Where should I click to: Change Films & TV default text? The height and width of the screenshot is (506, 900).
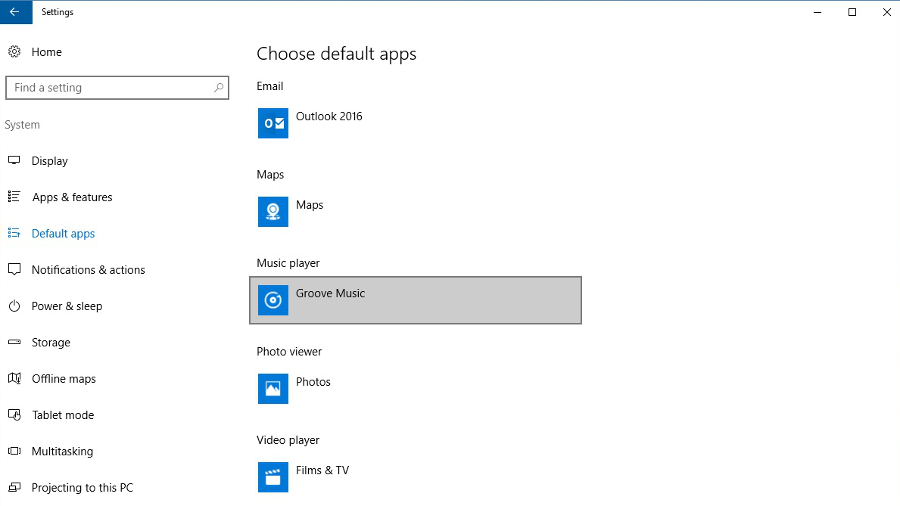pos(322,470)
